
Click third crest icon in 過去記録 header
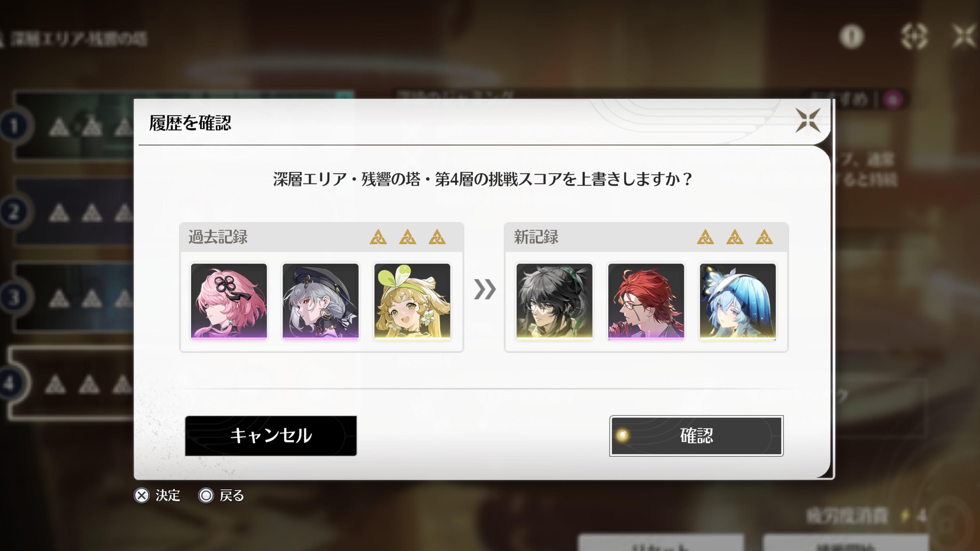[x=437, y=237]
